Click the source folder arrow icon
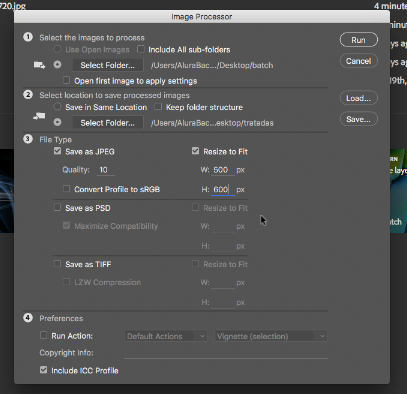The image size is (407, 394). 39,65
